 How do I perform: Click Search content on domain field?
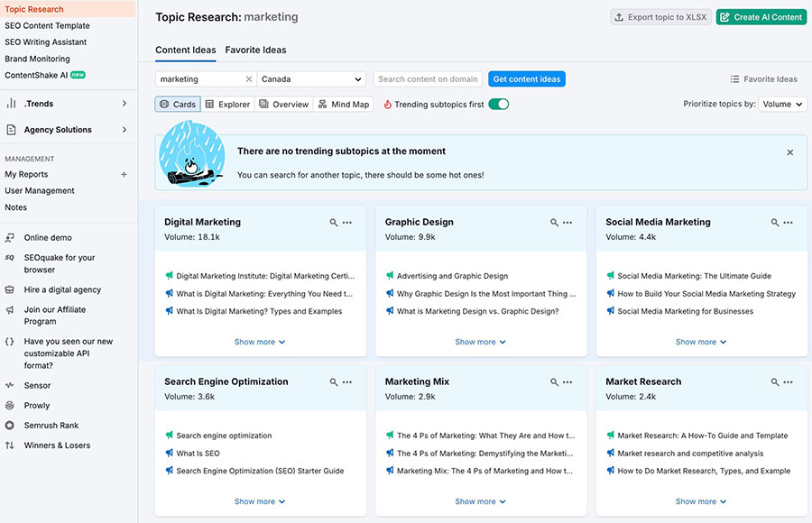[x=428, y=79]
